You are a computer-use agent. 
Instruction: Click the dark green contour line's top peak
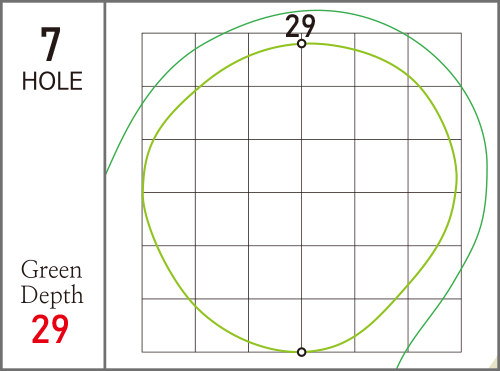pos(318,10)
